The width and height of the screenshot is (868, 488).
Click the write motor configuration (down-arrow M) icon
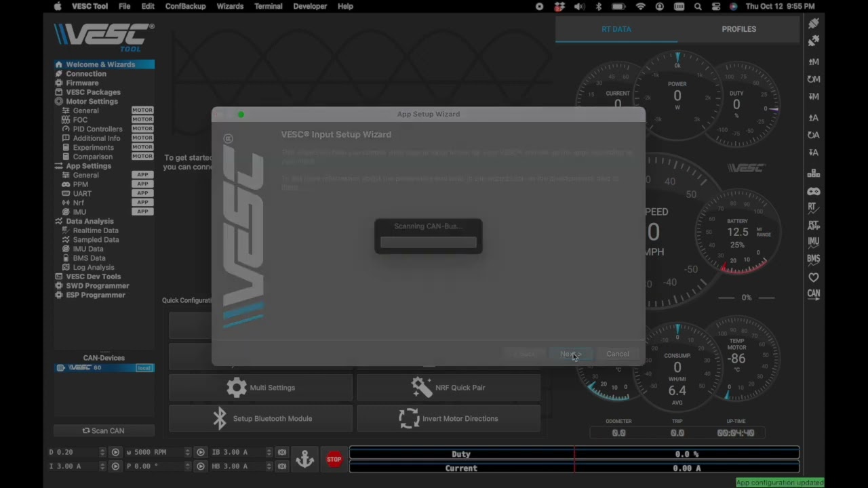[814, 96]
